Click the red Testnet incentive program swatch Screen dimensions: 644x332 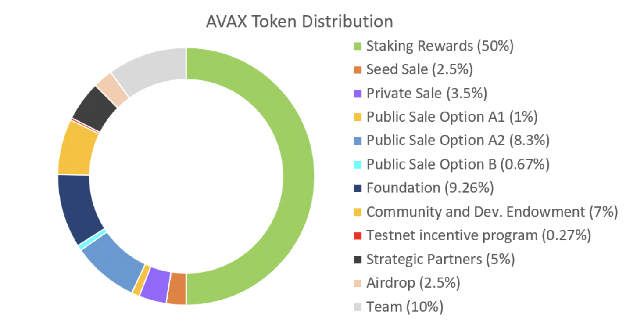358,236
